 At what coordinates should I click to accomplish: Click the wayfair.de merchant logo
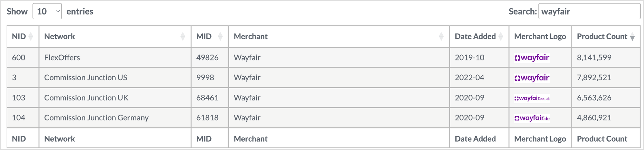[x=532, y=118]
